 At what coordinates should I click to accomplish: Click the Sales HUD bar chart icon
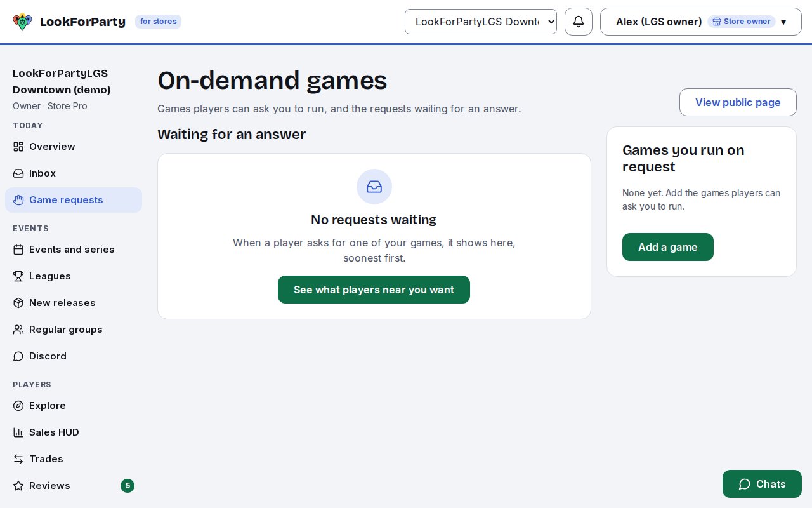tap(18, 432)
